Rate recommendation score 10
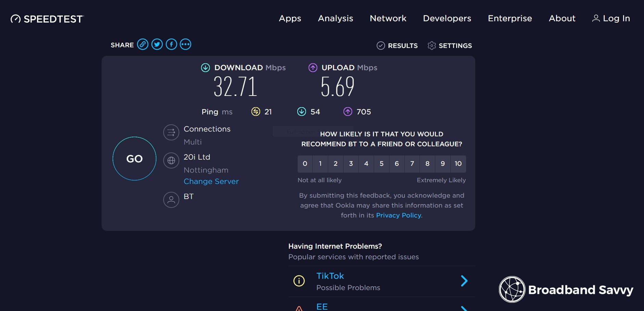 click(x=458, y=164)
